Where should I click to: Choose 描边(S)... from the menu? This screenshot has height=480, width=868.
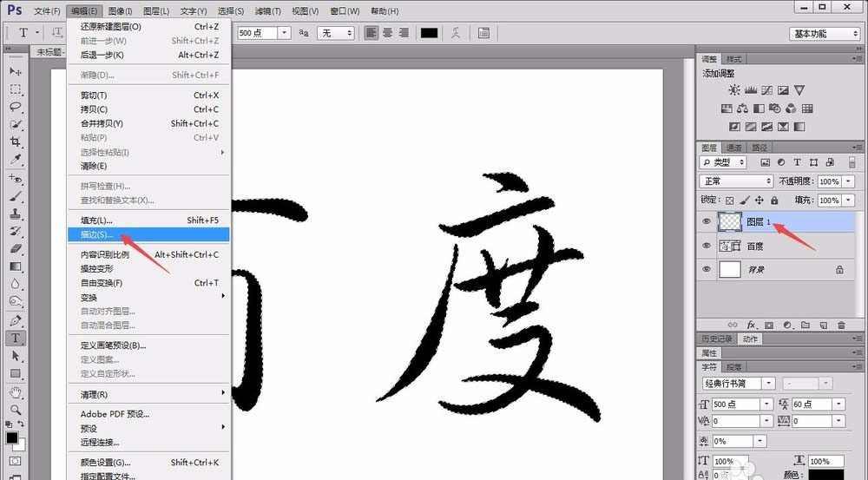[148, 234]
